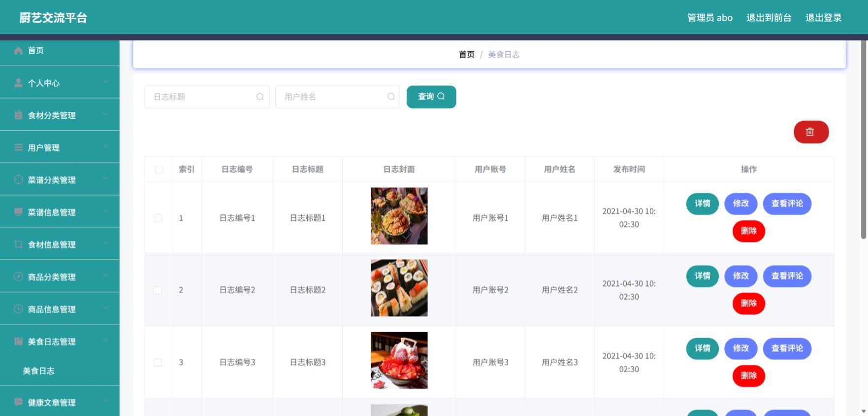Focus the 日志标题 search field
The image size is (868, 416).
pyautogui.click(x=207, y=97)
